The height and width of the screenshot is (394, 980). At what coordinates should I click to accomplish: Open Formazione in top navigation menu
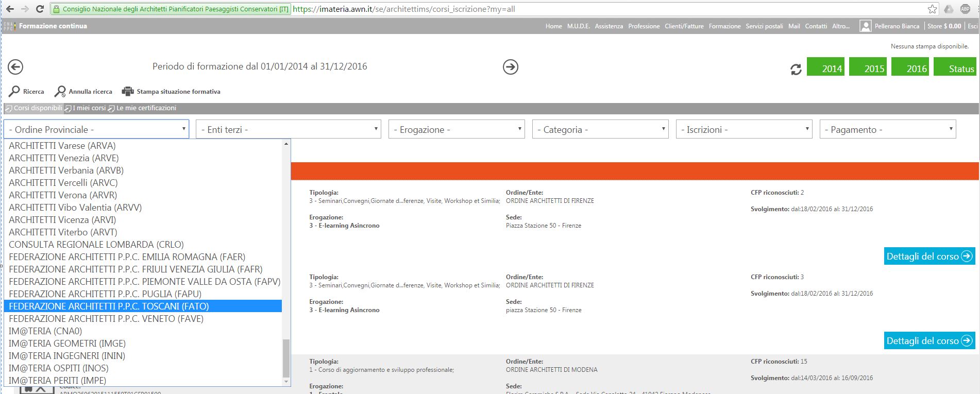(724, 26)
